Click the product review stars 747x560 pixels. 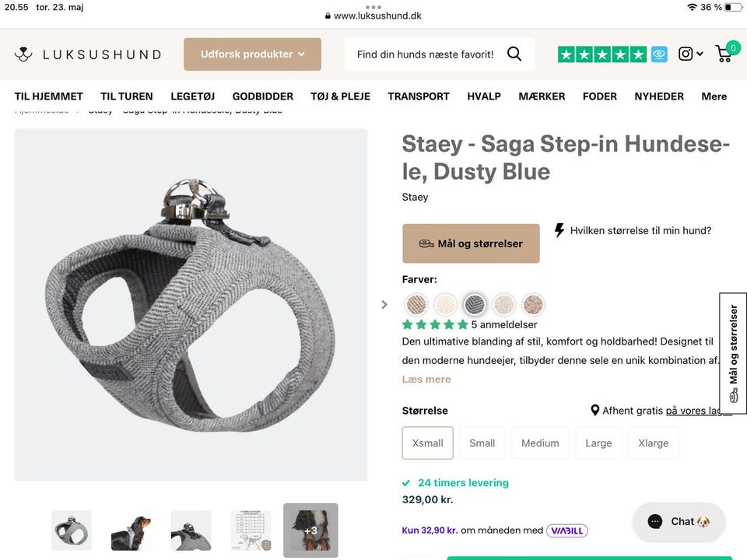pyautogui.click(x=435, y=324)
